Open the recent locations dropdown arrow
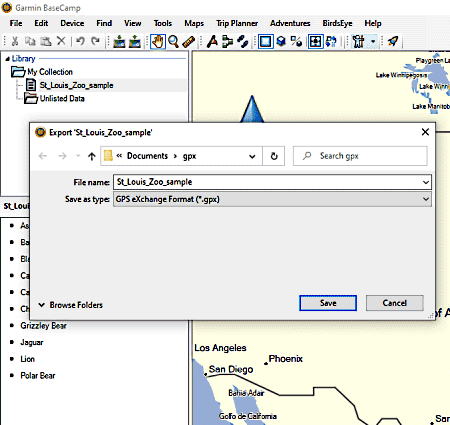 pos(78,156)
